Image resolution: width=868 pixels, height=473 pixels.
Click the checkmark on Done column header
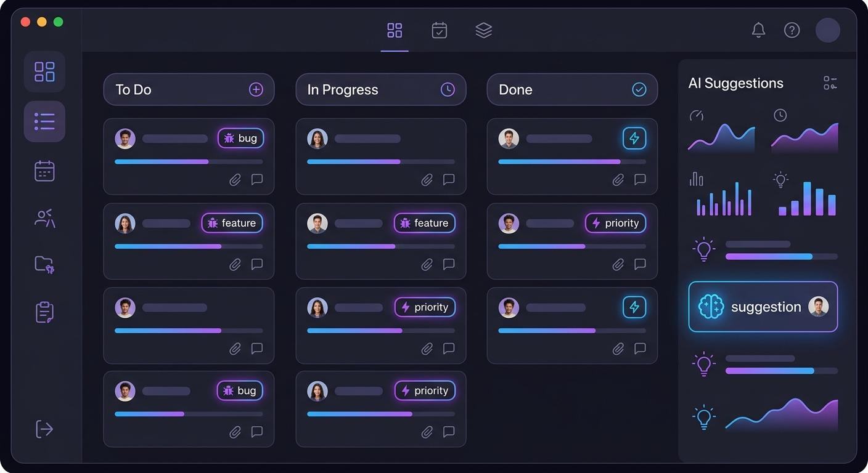coord(639,90)
